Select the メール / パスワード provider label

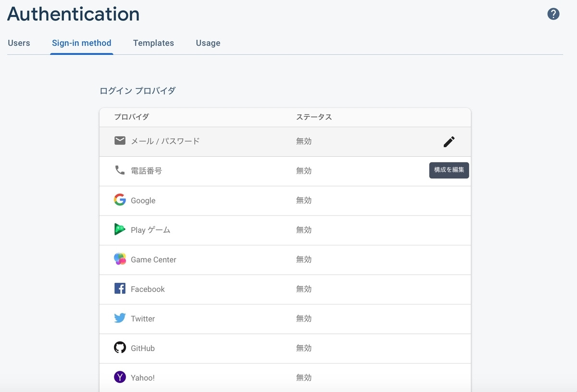tap(165, 141)
